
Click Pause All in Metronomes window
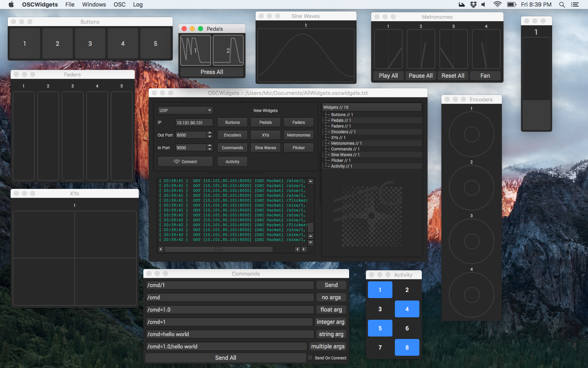click(x=421, y=76)
